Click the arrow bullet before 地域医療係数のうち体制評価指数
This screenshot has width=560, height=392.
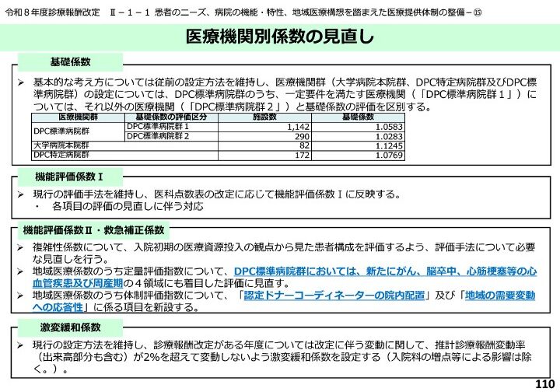tap(23, 296)
